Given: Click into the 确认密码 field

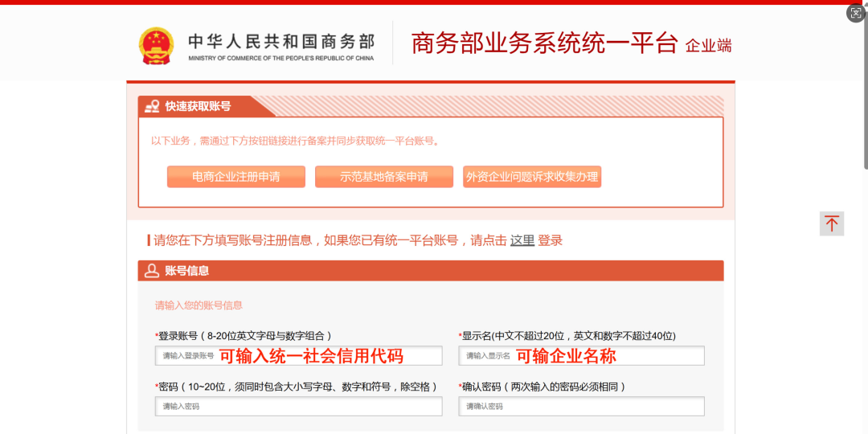Looking at the screenshot, I should point(581,407).
